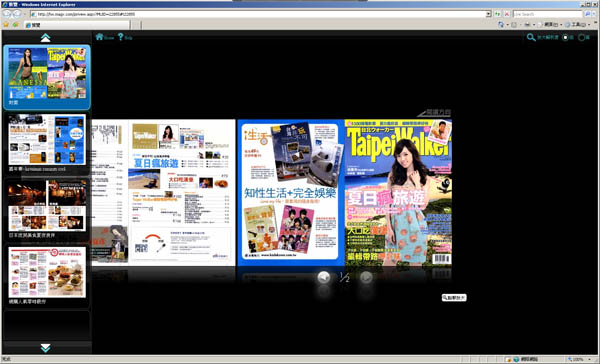Viewport: 600px width, 364px height.
Task: Select the open browser tab
Action: 77,25
